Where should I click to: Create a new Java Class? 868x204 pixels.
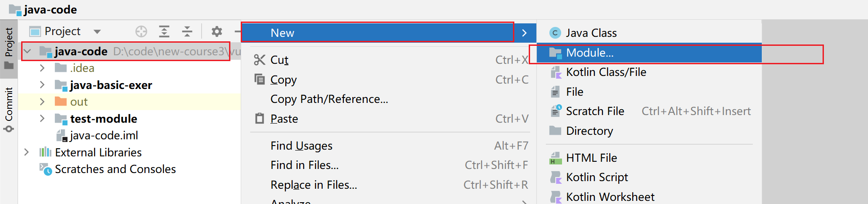coord(591,33)
